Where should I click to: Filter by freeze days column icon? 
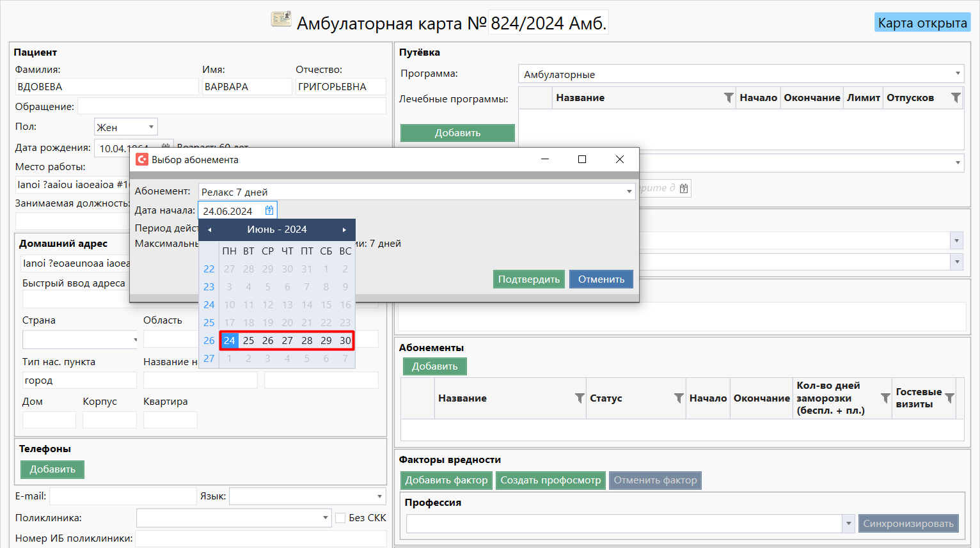point(885,398)
